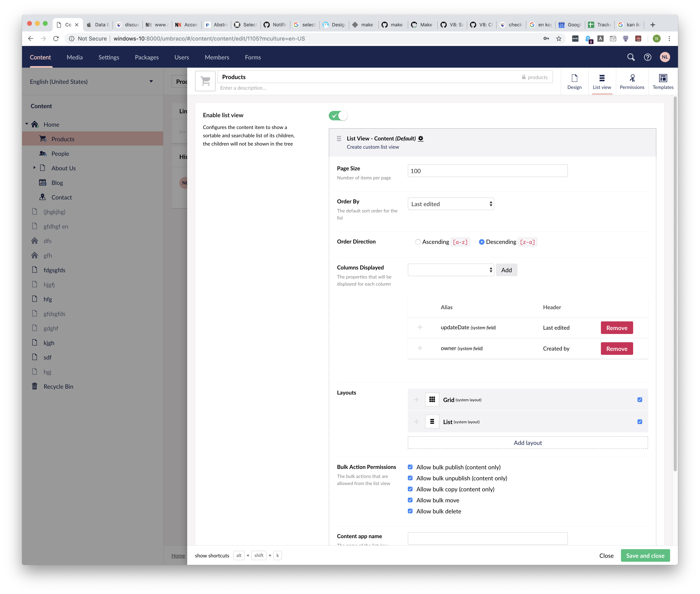700x594 pixels.
Task: Open the Members section
Action: (x=217, y=57)
